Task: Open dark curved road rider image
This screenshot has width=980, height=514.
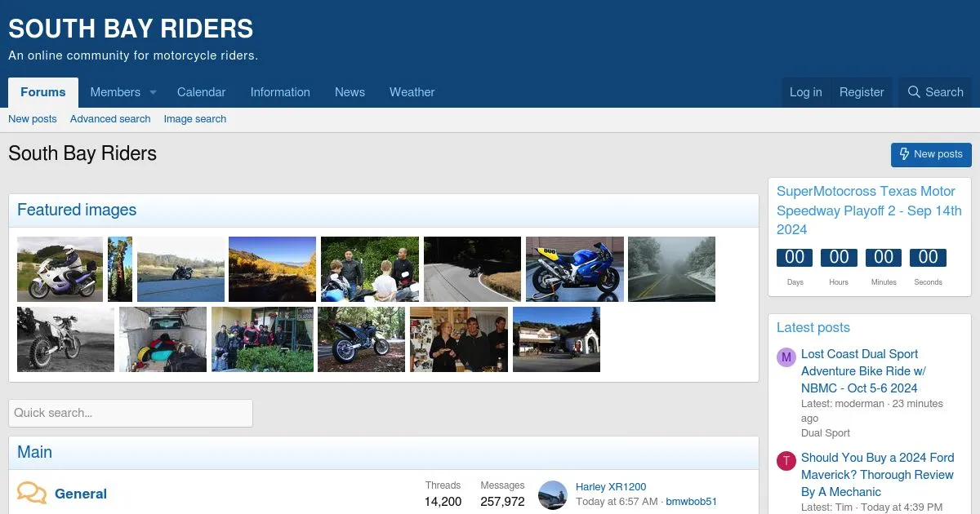Action: 472,269
